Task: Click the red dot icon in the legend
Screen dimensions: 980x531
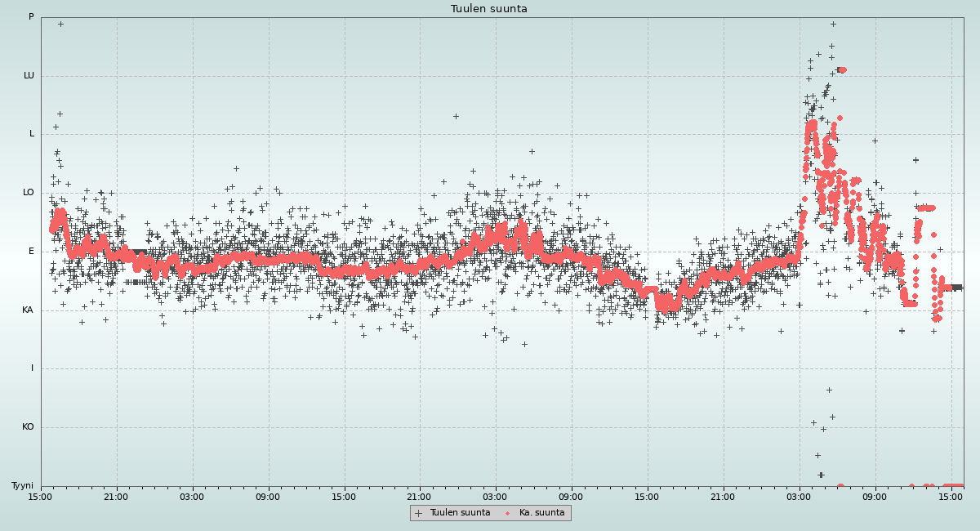Action: 508,513
